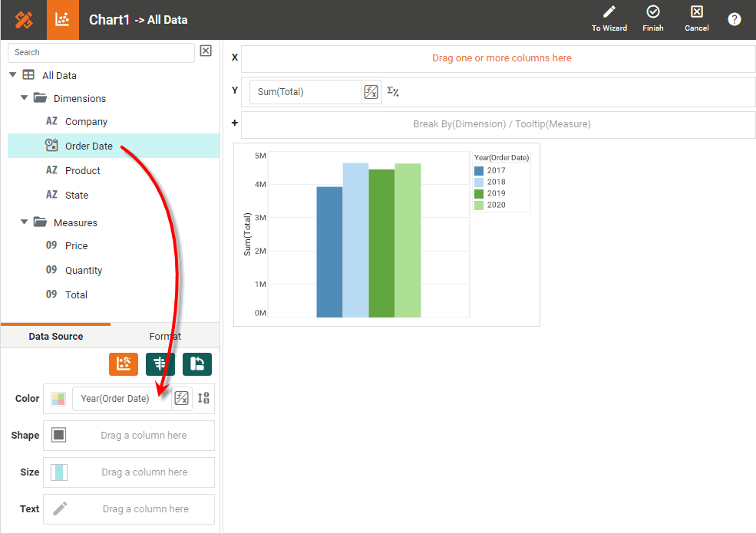The height and width of the screenshot is (533, 756).
Task: Click the sort icon beside Color field
Action: click(203, 399)
